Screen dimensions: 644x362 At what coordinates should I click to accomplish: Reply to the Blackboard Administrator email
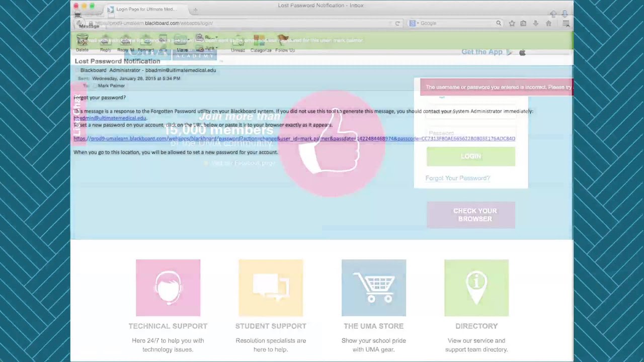(105, 44)
